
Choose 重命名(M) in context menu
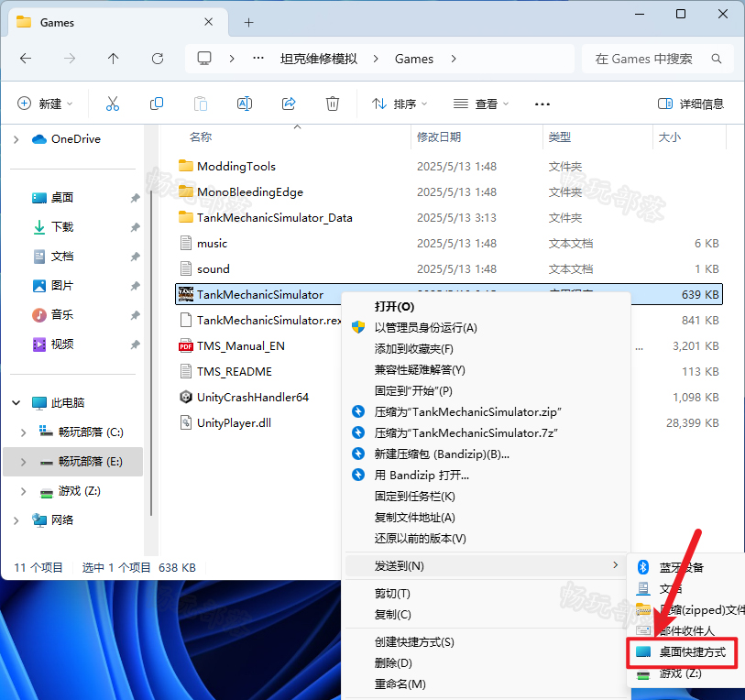[486, 684]
